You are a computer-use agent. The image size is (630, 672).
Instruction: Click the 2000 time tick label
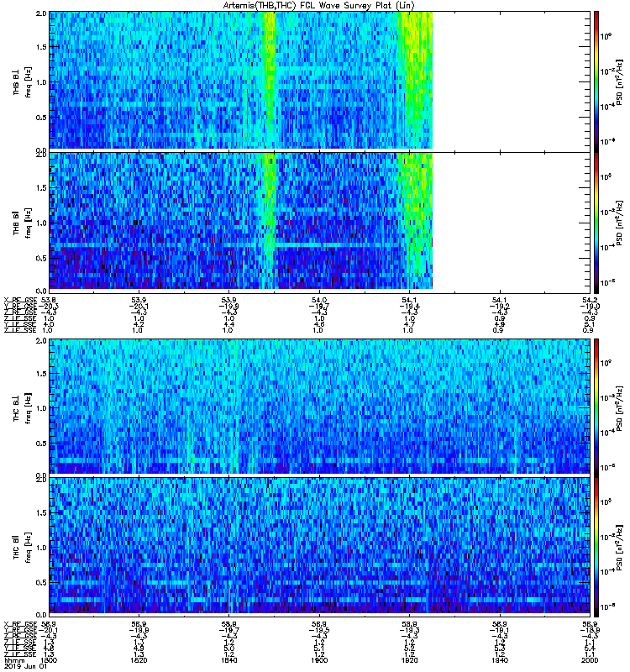590,660
